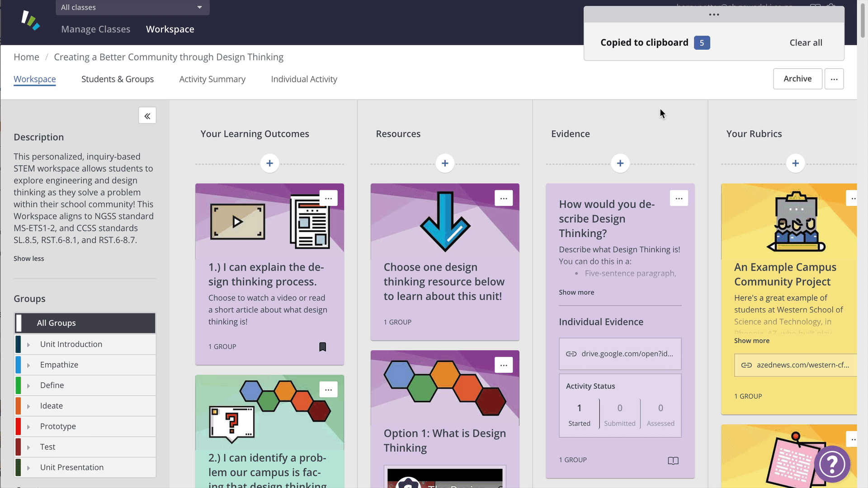This screenshot has height=488, width=868.
Task: Click the page vertical scrollbar
Action: pos(862,21)
